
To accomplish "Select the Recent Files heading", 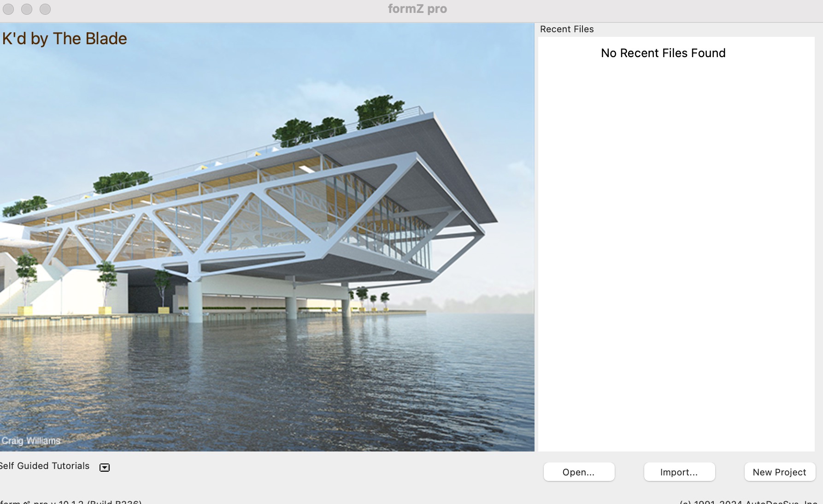I will click(x=567, y=29).
